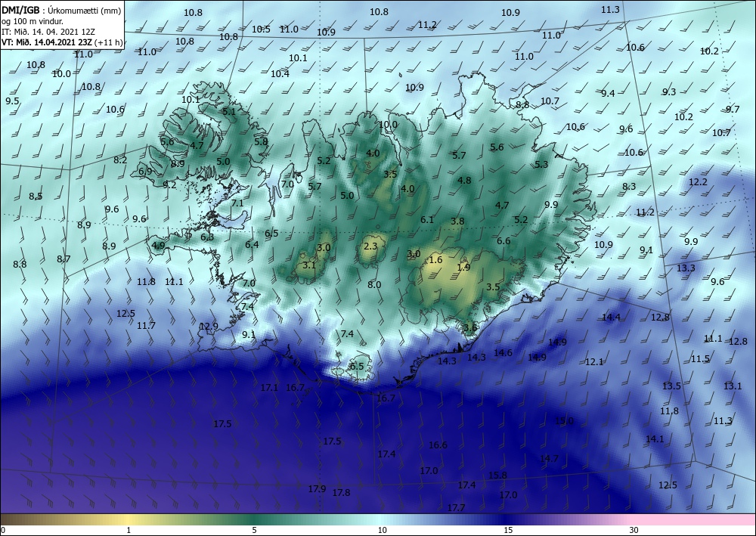Click the value '6.6' in east Iceland
This screenshot has height=536, width=756.
pyautogui.click(x=503, y=241)
